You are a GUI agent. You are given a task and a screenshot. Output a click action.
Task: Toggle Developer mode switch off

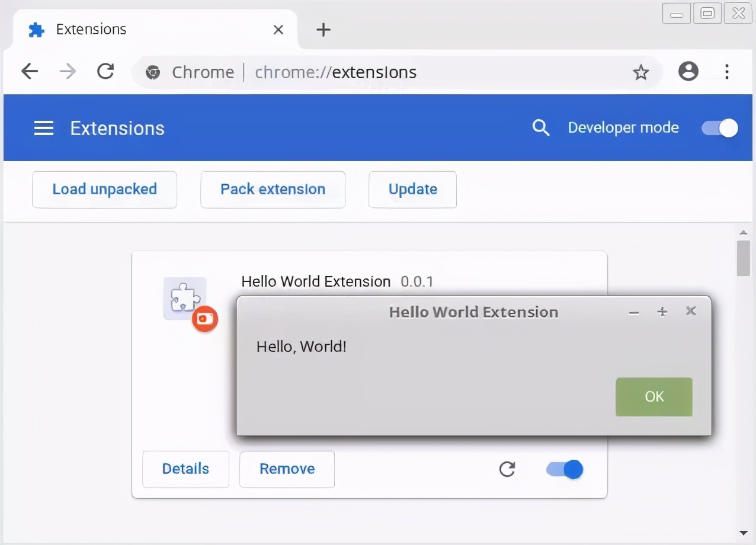pos(720,128)
